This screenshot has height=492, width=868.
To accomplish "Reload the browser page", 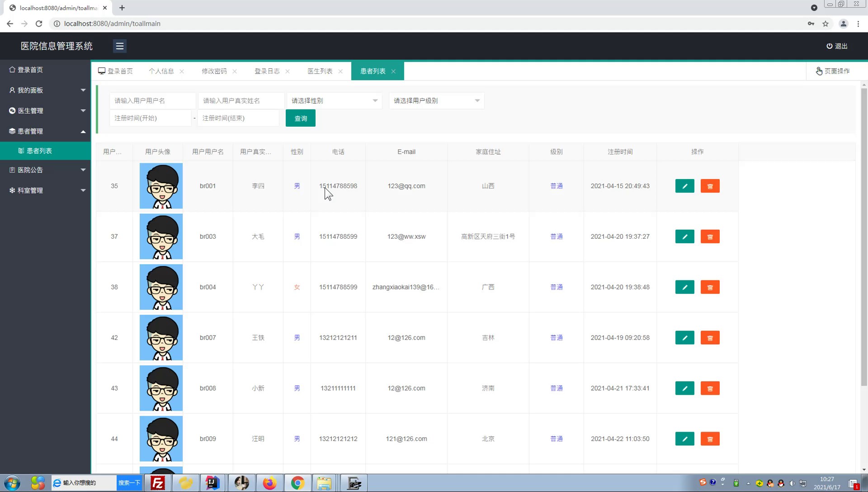I will click(x=39, y=24).
